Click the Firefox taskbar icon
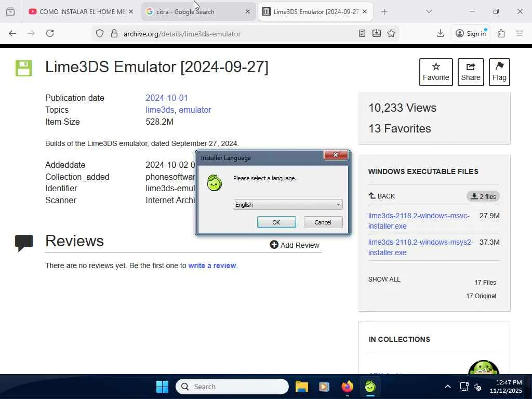The height and width of the screenshot is (399, 532). coord(347,387)
